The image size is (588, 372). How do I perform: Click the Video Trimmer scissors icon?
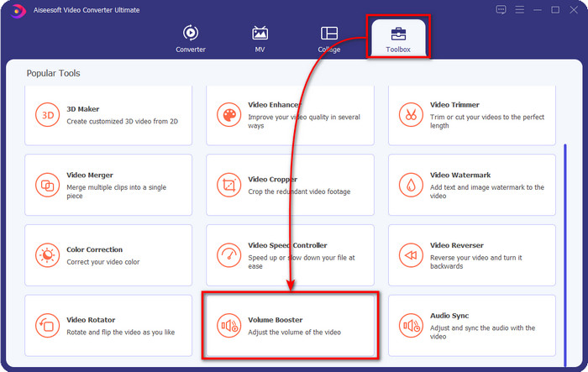point(411,115)
